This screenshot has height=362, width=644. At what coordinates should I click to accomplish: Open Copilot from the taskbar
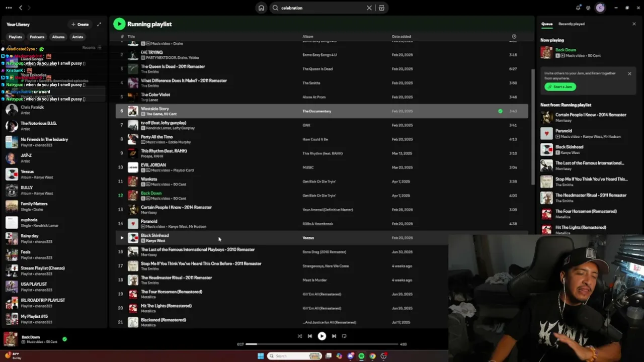(x=340, y=356)
